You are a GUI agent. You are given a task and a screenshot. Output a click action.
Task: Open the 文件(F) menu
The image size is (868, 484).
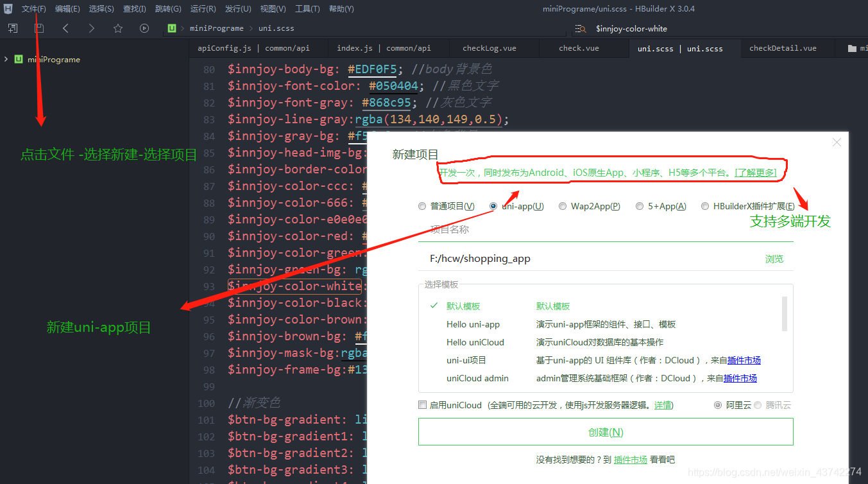point(34,9)
